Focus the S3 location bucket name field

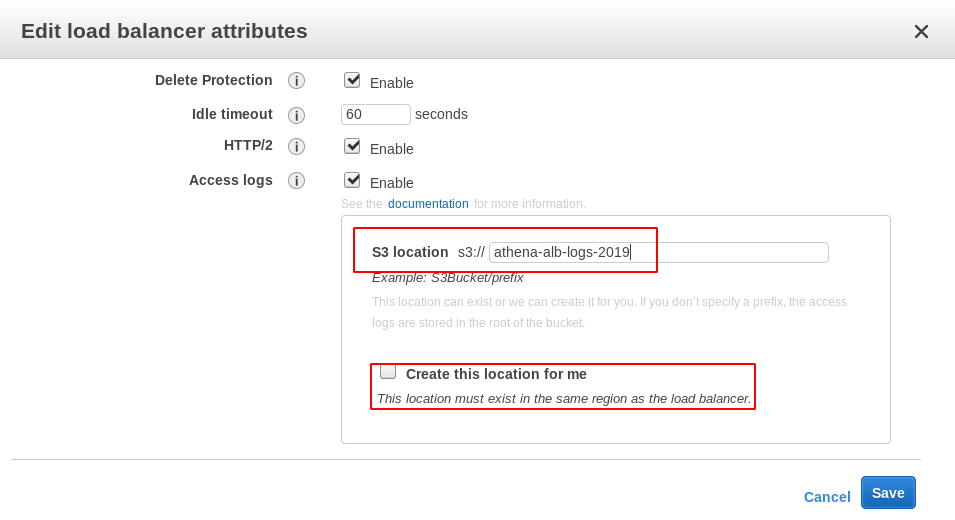658,252
